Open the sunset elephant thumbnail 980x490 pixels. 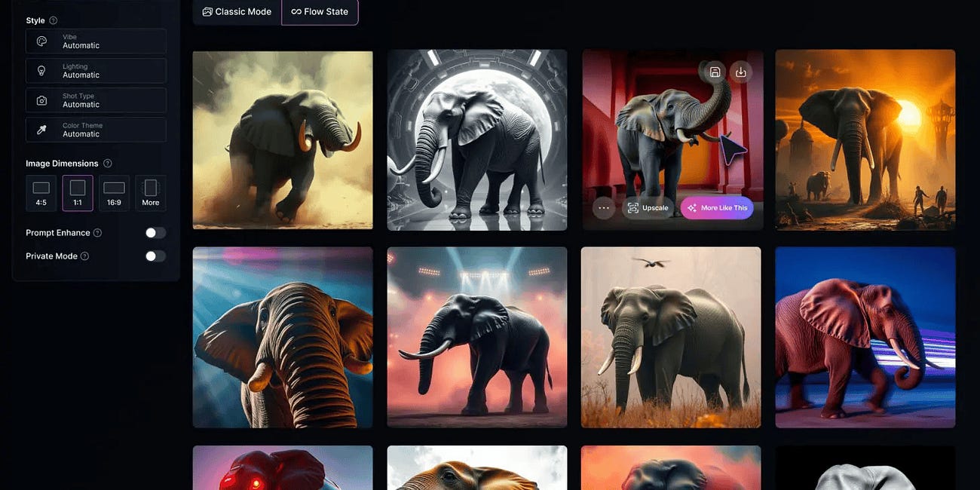click(865, 140)
